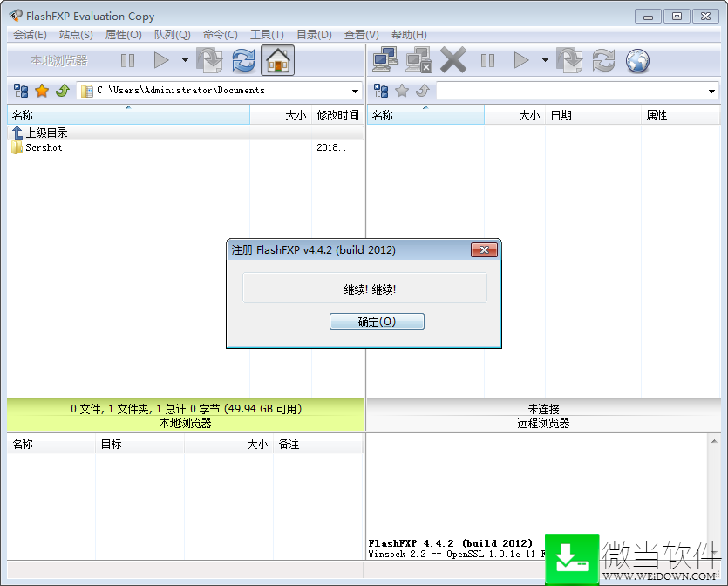728x586 pixels.
Task: Click the 未连接 remote status text
Action: [x=543, y=409]
